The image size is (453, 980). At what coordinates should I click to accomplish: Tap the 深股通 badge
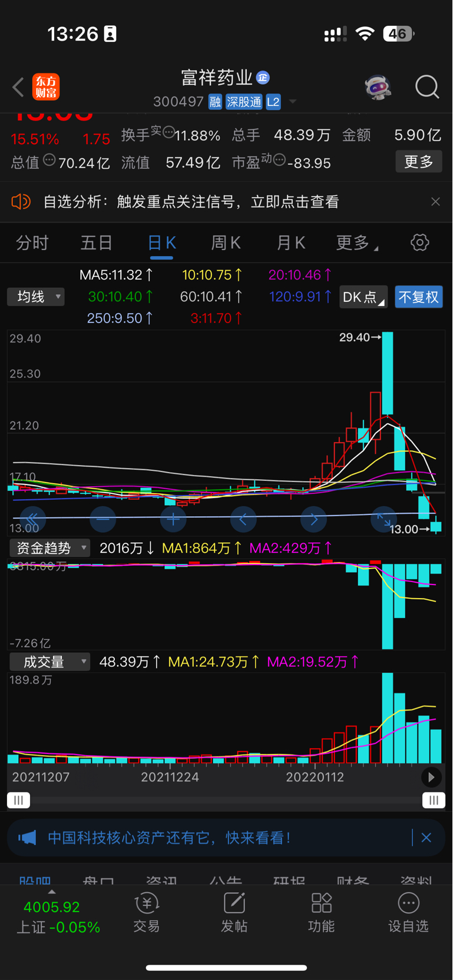(244, 102)
